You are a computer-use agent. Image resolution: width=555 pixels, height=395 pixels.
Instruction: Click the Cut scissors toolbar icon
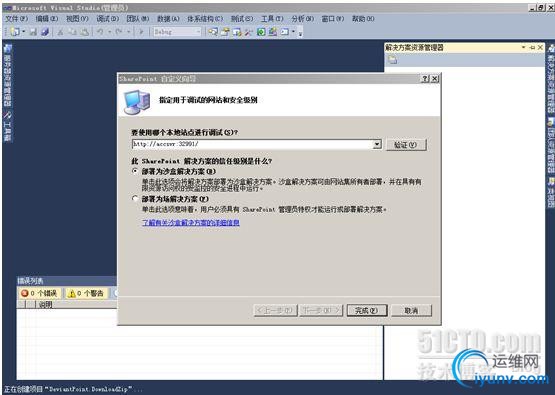pos(61,32)
